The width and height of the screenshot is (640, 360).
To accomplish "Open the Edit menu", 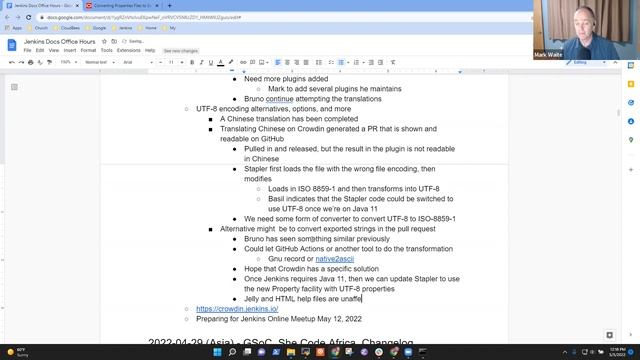I will pos(40,50).
